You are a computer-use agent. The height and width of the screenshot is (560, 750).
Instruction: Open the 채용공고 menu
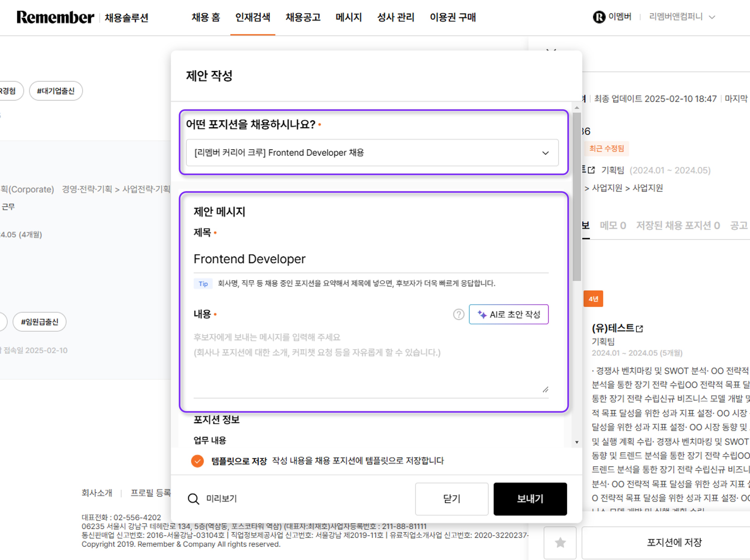pos(303,17)
